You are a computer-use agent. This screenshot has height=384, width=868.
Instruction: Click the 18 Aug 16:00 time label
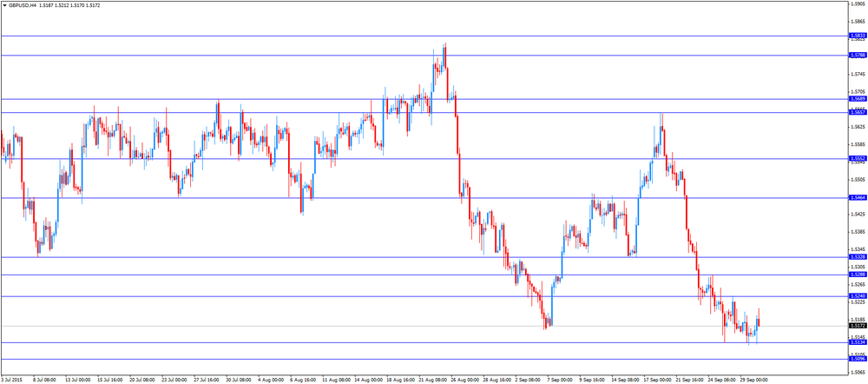pos(399,381)
